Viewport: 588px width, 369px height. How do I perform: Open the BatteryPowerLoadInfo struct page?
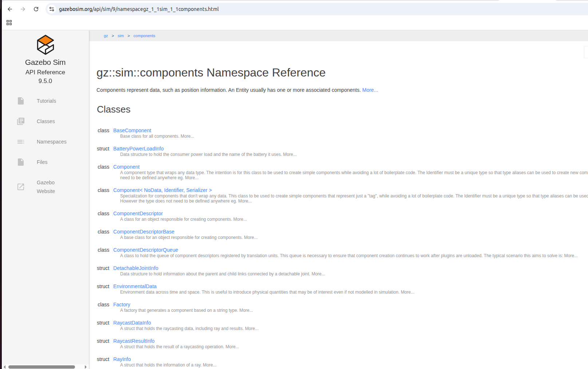pos(138,148)
